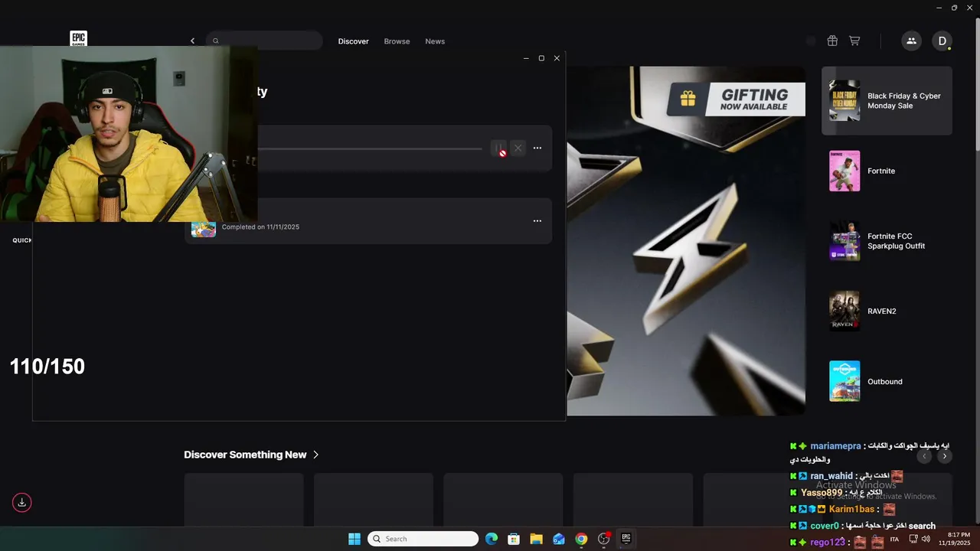
Task: Open the D profile avatar menu
Action: pyautogui.click(x=942, y=41)
